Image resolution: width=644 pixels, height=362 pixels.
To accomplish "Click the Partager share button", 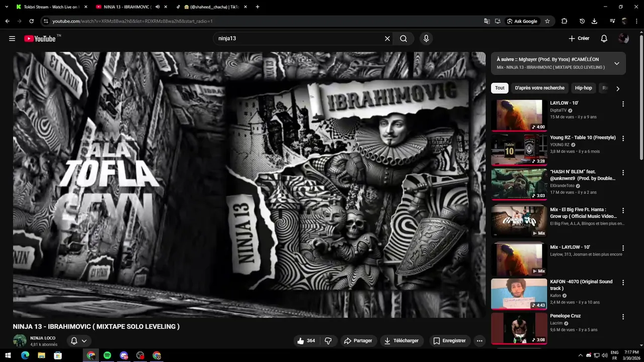I will click(358, 341).
